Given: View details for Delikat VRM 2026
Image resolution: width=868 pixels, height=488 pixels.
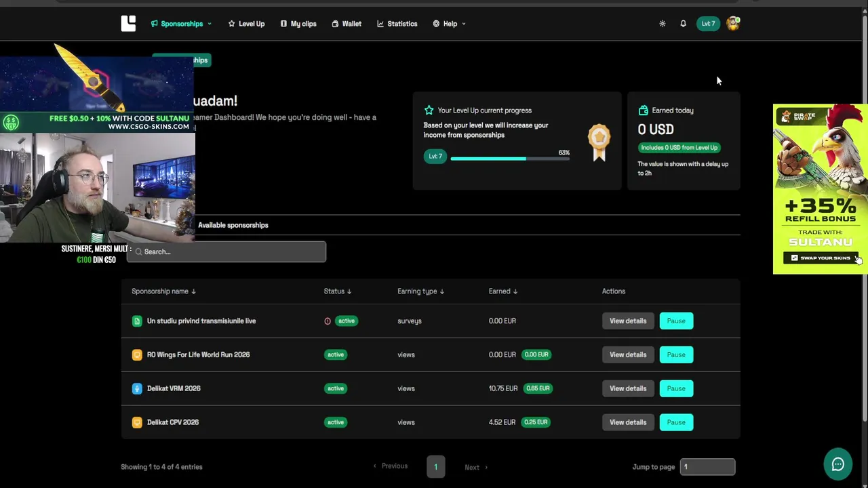Looking at the screenshot, I should [x=628, y=388].
